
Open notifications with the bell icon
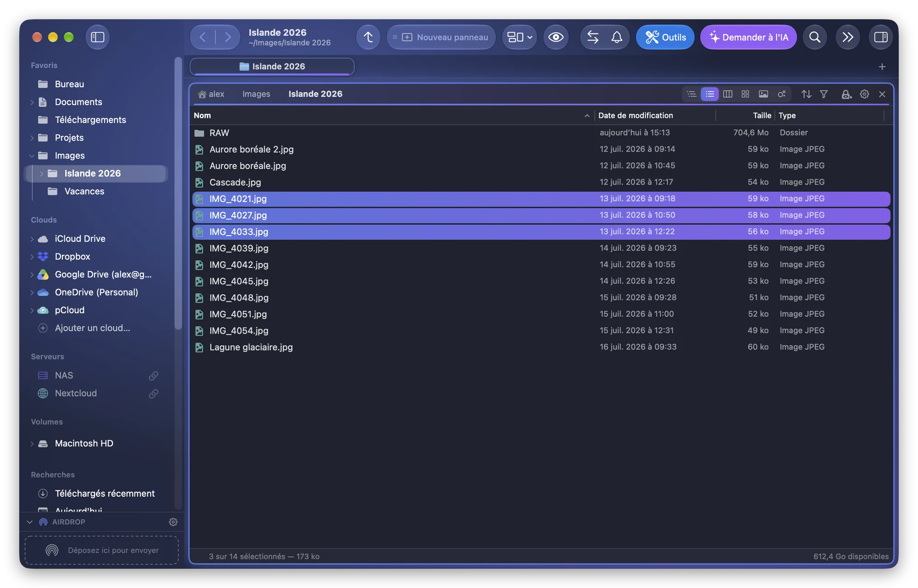tap(617, 37)
